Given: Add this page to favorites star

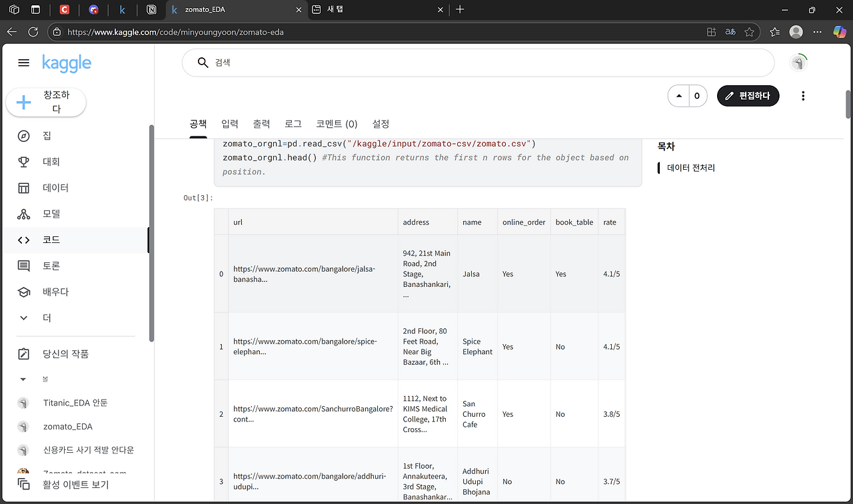Looking at the screenshot, I should tap(750, 31).
